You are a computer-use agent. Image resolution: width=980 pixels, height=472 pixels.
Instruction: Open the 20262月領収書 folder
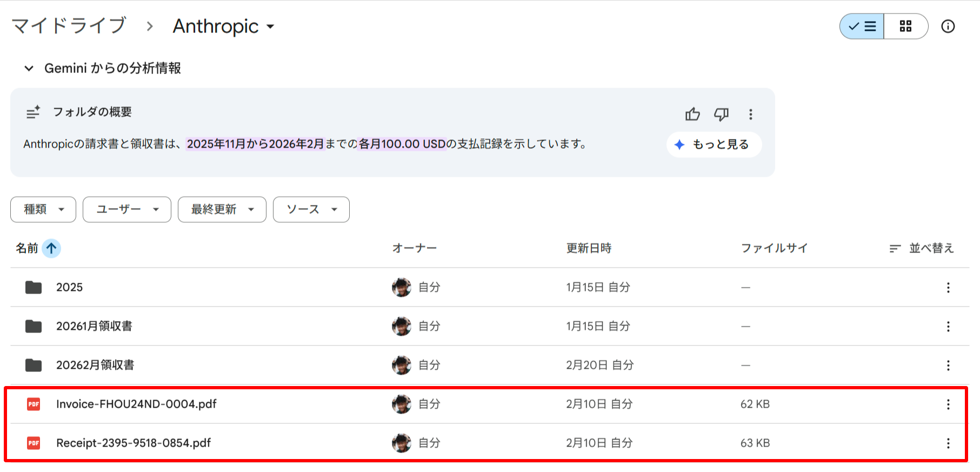(x=95, y=365)
